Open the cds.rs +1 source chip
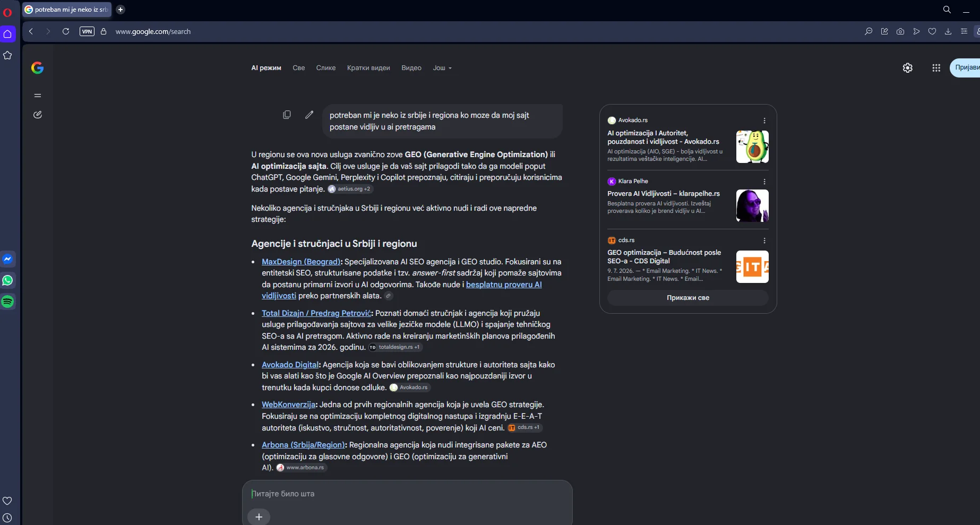 pyautogui.click(x=525, y=427)
